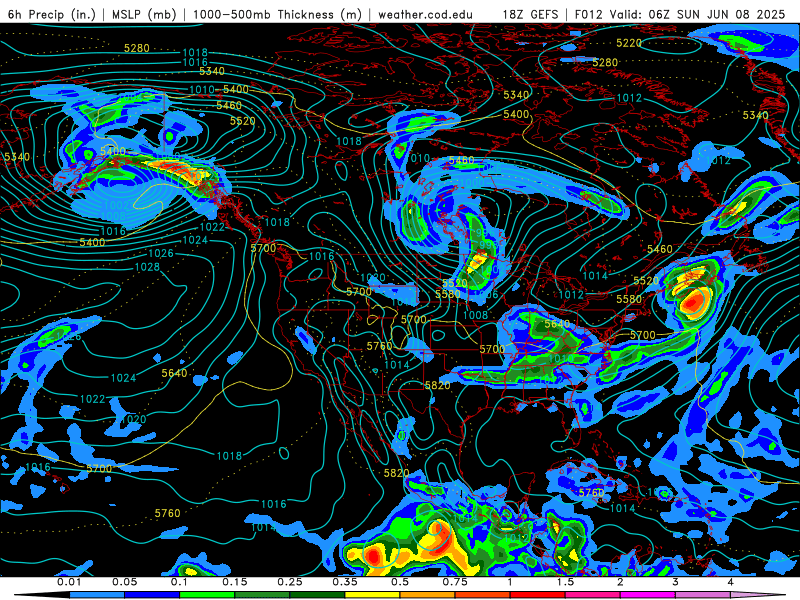Click the bright green 0.1–0.15 legend swatch
This screenshot has height=600, width=800.
[x=207, y=595]
